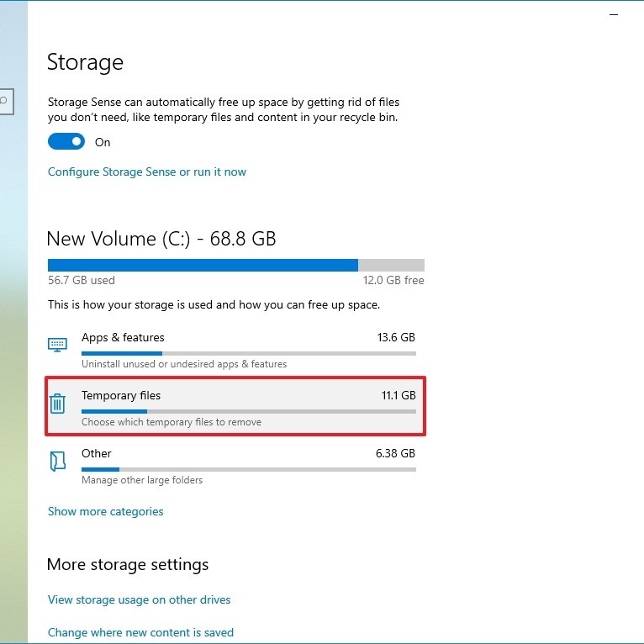This screenshot has width=644, height=644.
Task: Turn off the Storage Sense toggle
Action: (x=66, y=141)
